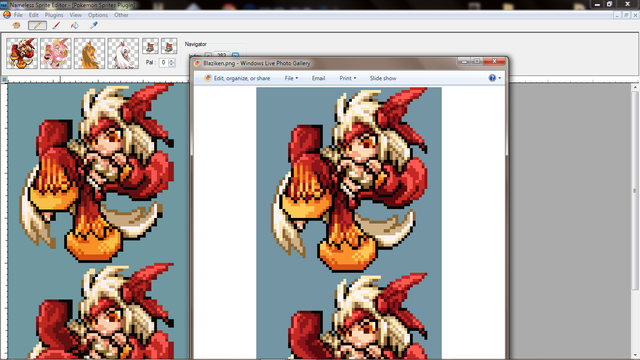Restore the inner Sprite Editor document window
This screenshot has width=640, height=360.
626,15
